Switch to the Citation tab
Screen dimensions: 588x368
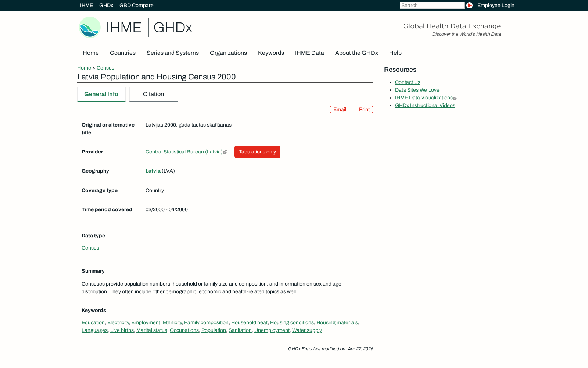coord(154,94)
